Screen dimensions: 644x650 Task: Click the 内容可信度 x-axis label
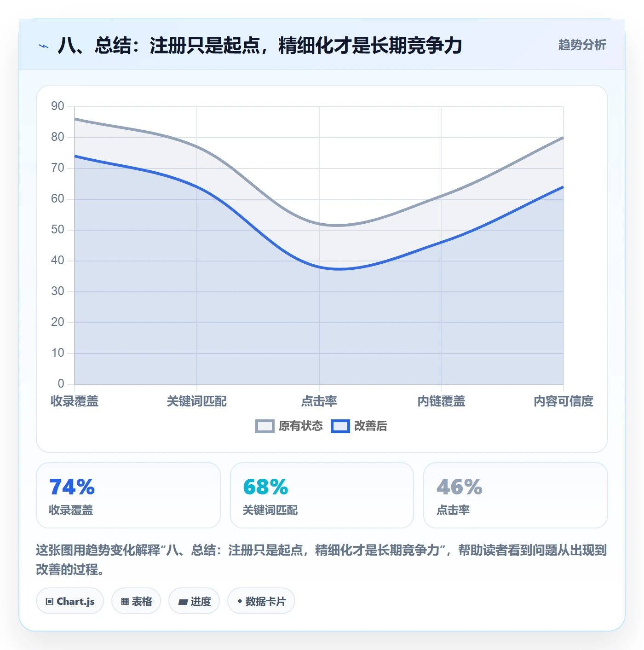coord(563,401)
